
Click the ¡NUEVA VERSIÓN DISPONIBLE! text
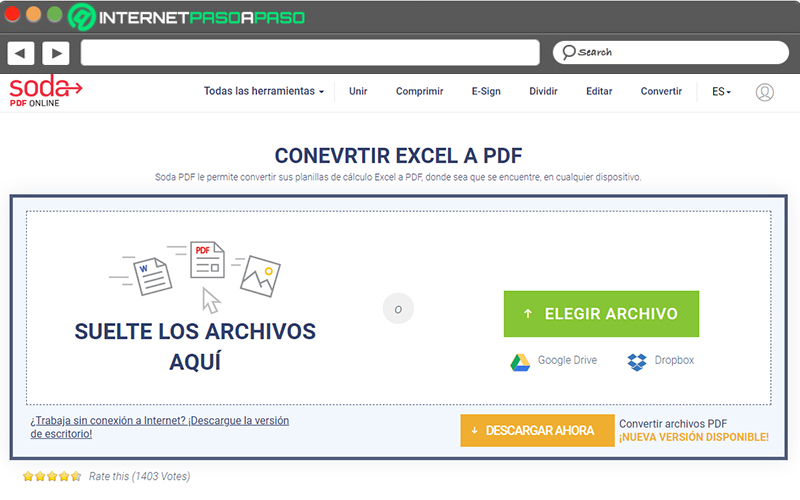(x=694, y=437)
